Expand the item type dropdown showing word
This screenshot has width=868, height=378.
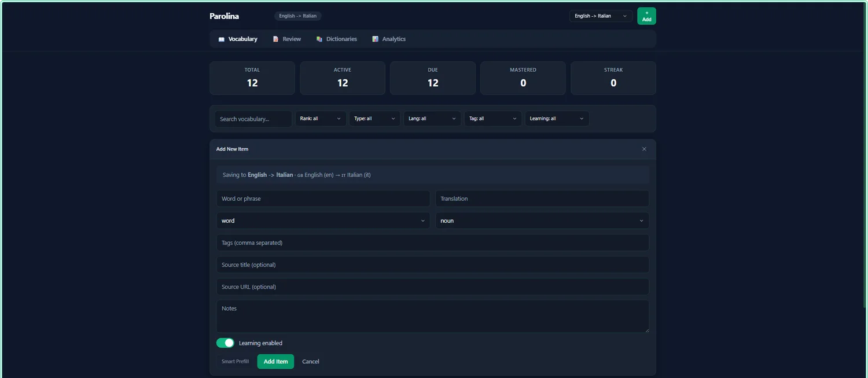tap(323, 221)
